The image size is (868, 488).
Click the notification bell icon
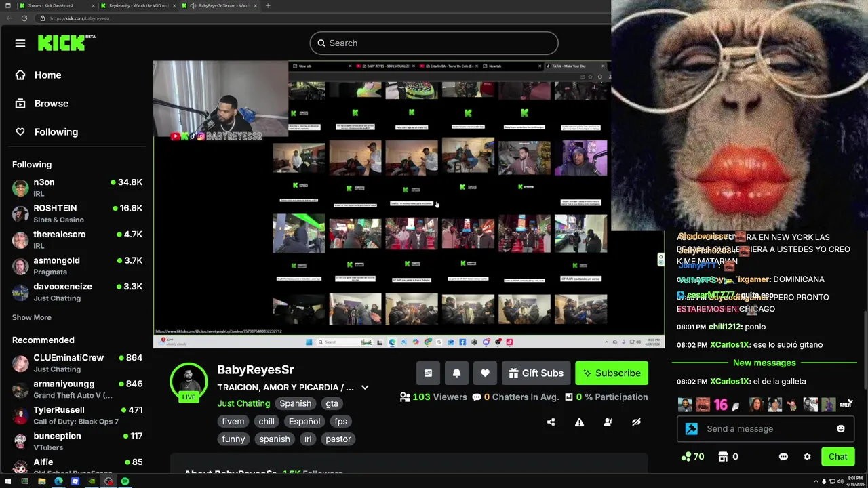click(456, 373)
